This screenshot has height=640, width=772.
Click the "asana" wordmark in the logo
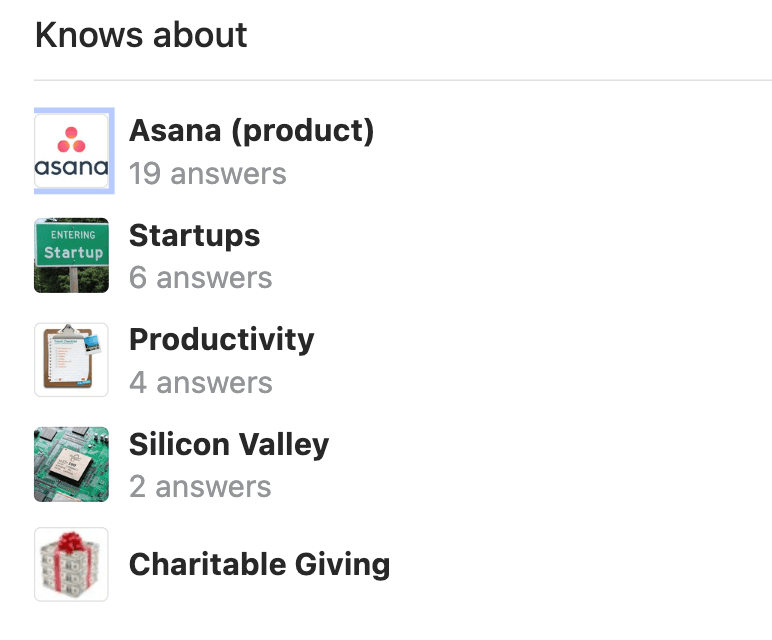pos(71,167)
